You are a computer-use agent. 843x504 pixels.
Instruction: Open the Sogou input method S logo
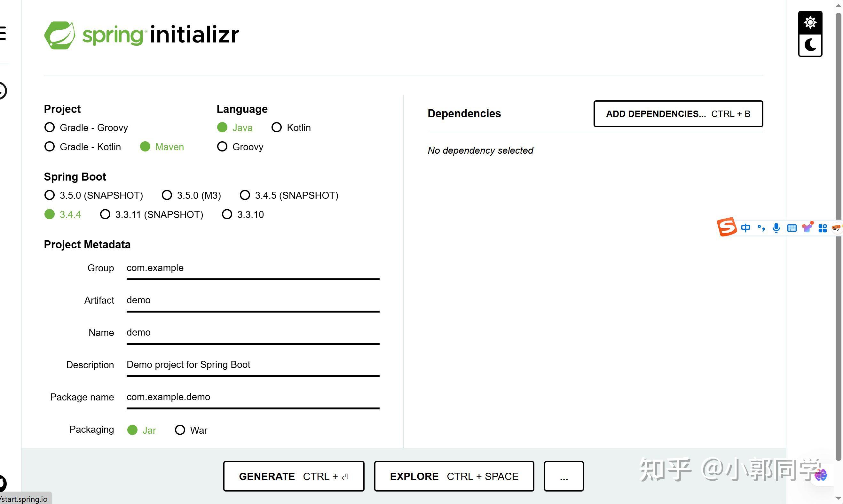[x=727, y=227]
